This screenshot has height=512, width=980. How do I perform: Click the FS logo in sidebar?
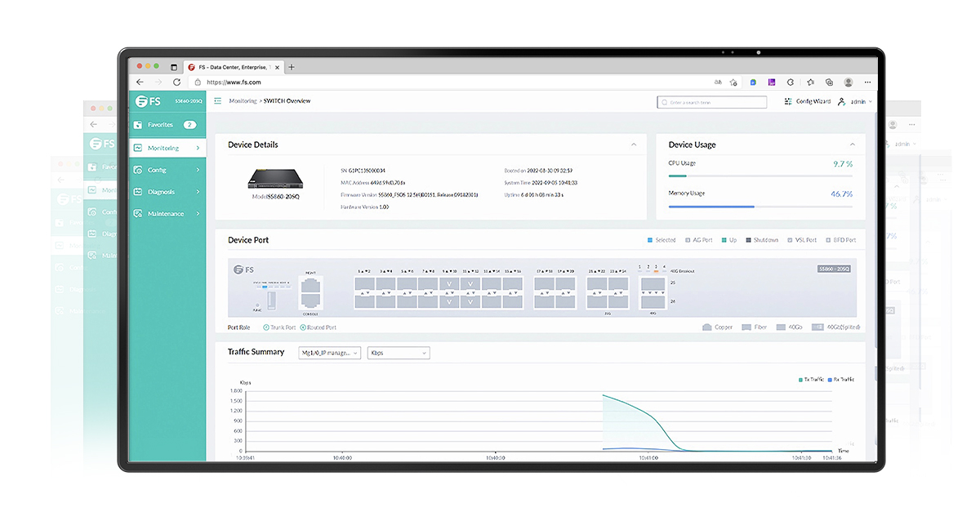pos(149,101)
